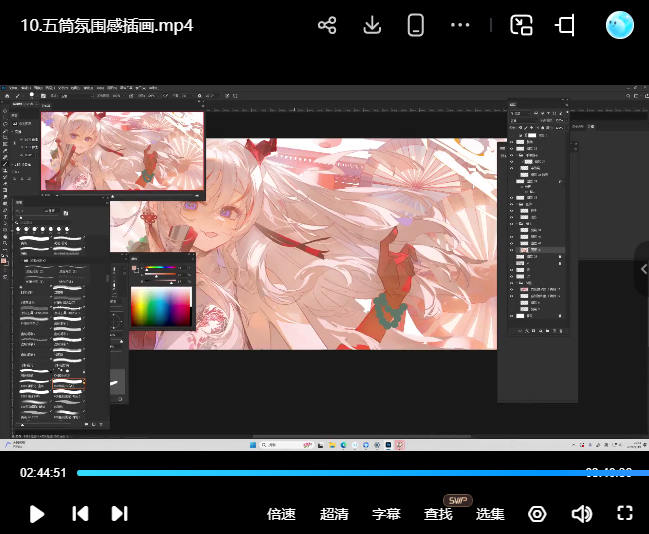
Task: Click the trash icon below the Layers list
Action: [561, 331]
